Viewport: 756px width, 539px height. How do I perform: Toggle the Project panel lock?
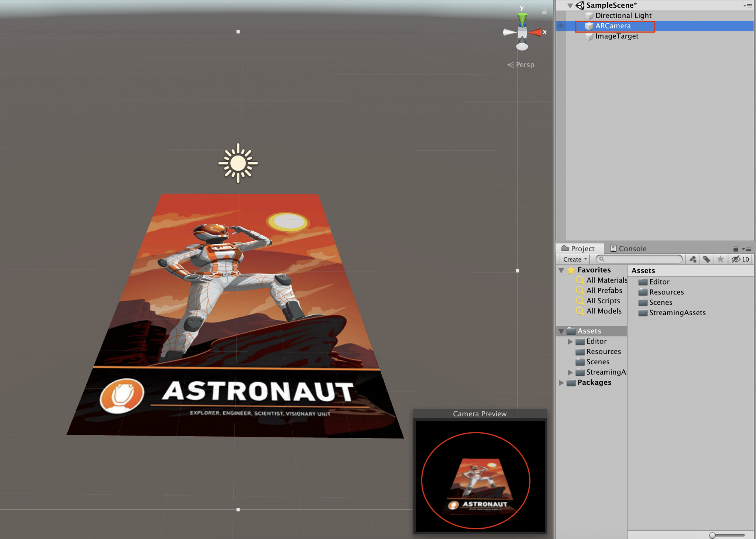(x=735, y=249)
